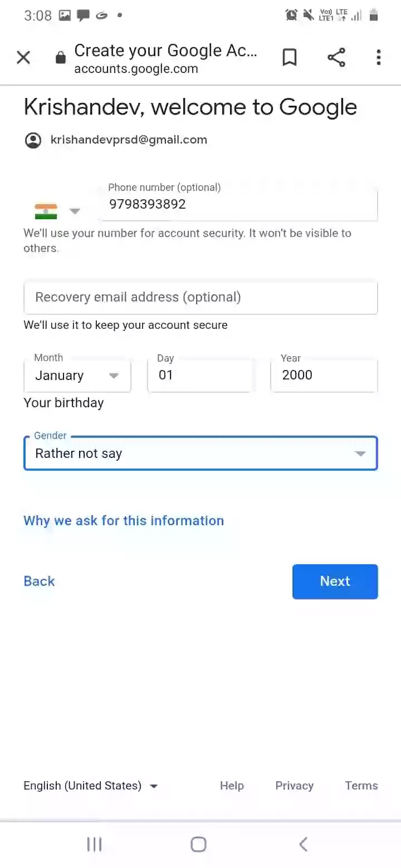Viewport: 401px width, 868px height.
Task: Open the Month dropdown showing January
Action: pyautogui.click(x=77, y=376)
